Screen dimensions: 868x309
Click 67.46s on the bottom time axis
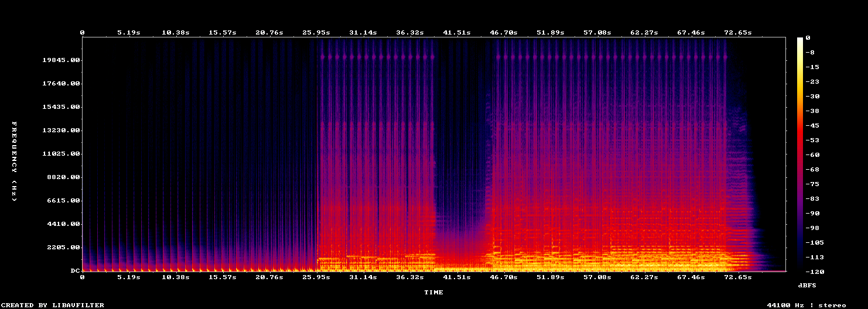691,277
